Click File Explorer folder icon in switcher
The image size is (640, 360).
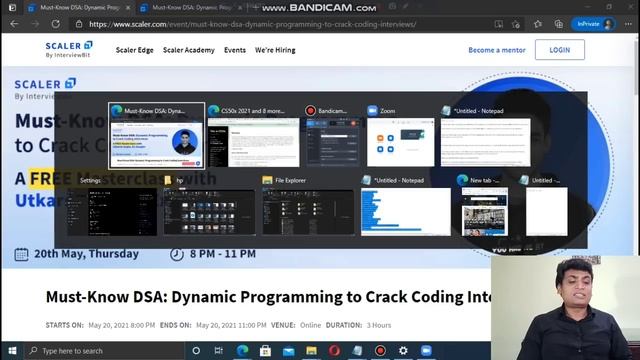pos(267,180)
